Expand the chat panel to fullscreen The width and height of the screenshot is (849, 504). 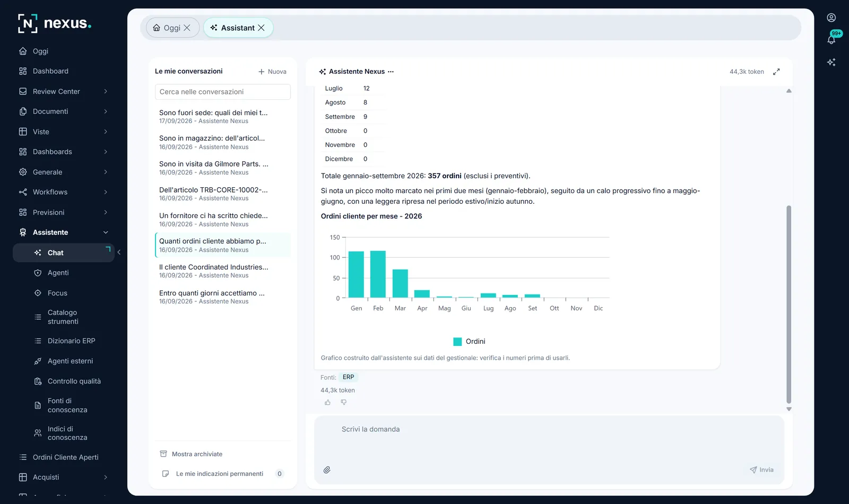click(776, 72)
